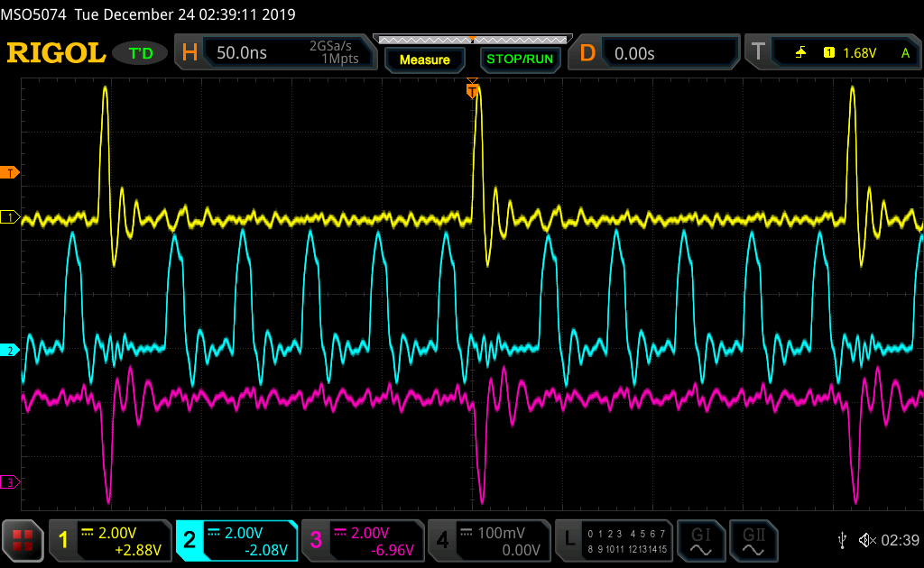Click the trigger mode A auto indicator

coord(906,53)
